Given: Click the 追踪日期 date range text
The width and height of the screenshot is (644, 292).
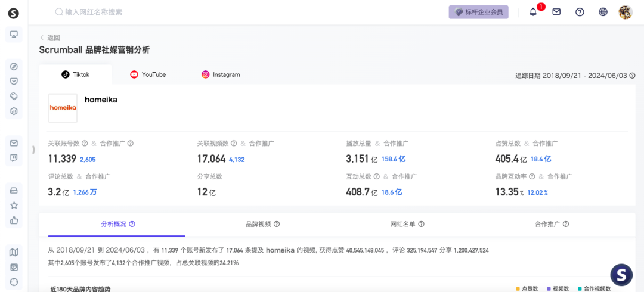Looking at the screenshot, I should point(572,76).
